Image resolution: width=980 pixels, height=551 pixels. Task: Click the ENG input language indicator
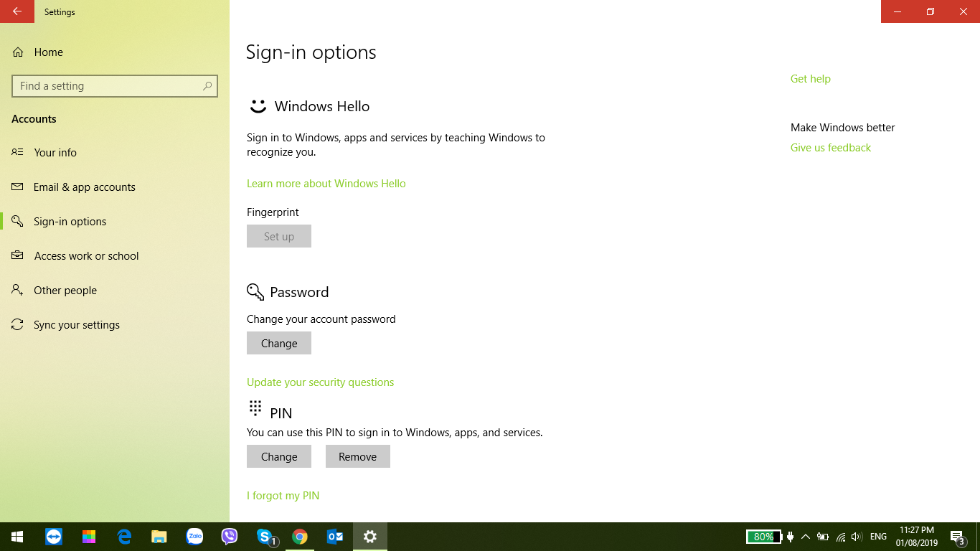pos(878,537)
